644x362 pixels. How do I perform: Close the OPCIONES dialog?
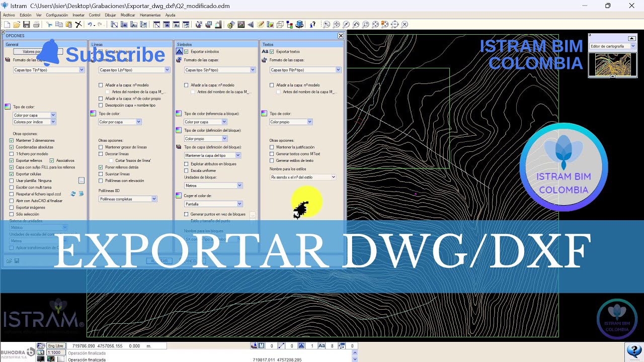(341, 36)
